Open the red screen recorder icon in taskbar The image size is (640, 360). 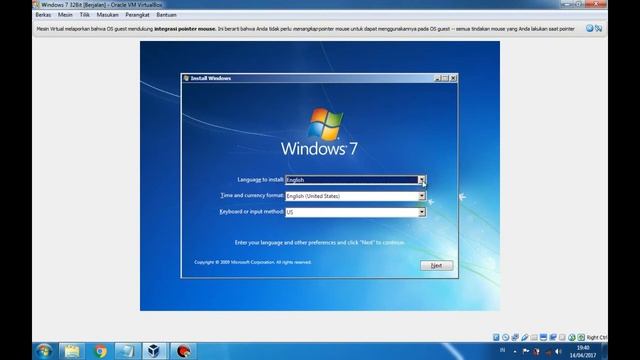point(183,351)
